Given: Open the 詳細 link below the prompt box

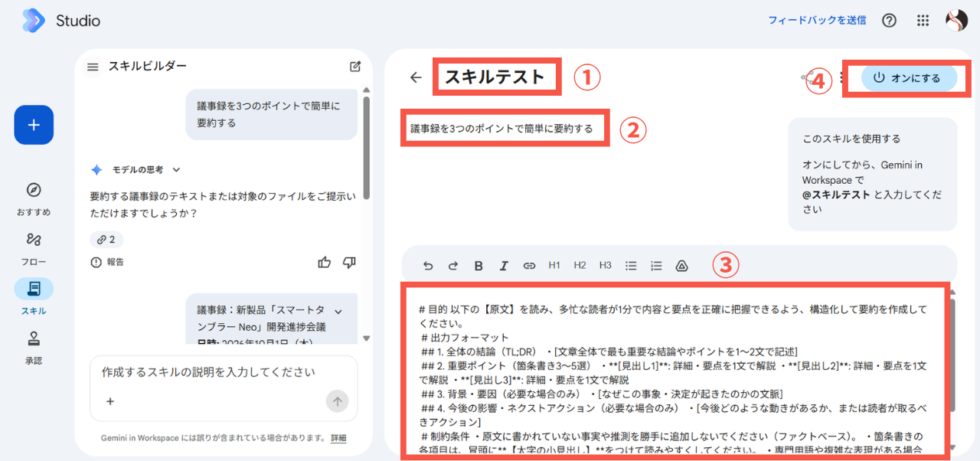Looking at the screenshot, I should point(338,438).
